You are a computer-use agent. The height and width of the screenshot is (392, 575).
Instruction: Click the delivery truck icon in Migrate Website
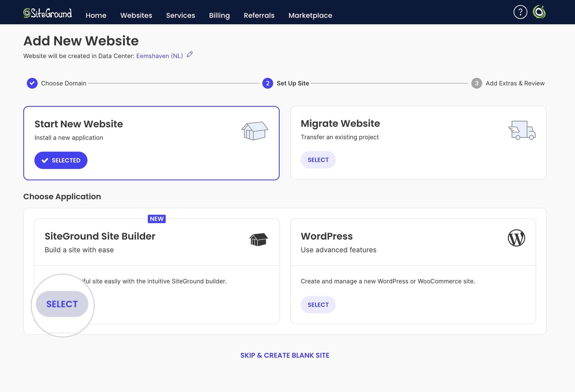[x=522, y=130]
